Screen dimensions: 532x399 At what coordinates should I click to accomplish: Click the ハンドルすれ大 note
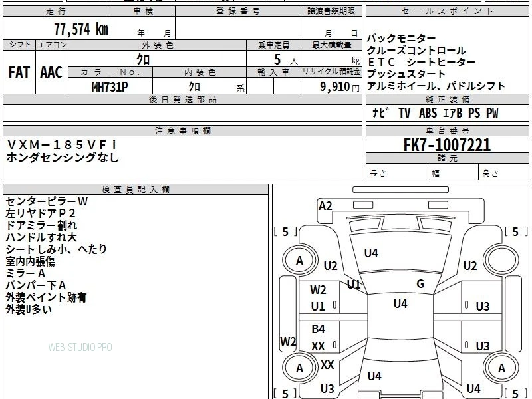pyautogui.click(x=41, y=237)
